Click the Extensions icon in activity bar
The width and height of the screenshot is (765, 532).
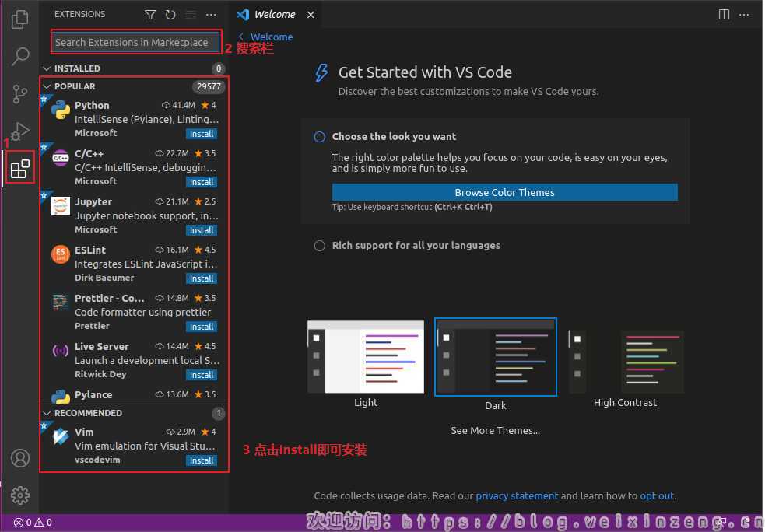20,168
